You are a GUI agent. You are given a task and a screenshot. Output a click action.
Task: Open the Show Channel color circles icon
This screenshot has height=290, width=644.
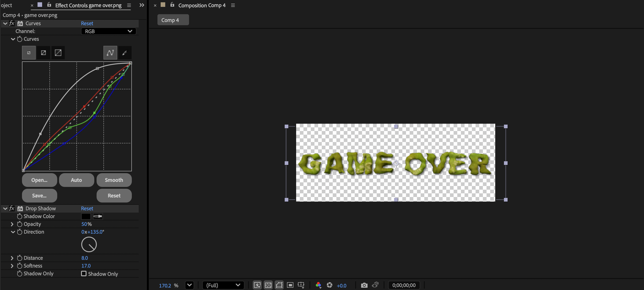click(x=318, y=285)
